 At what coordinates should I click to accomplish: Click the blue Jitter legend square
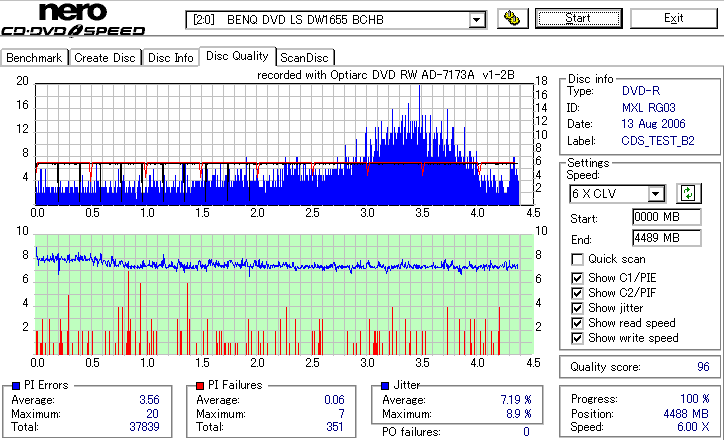pyautogui.click(x=385, y=386)
